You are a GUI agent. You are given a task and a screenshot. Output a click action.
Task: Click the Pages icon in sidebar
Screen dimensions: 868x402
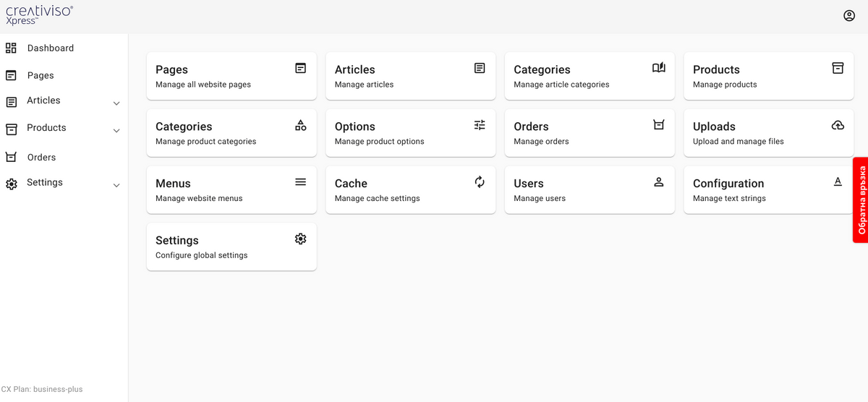click(x=11, y=75)
